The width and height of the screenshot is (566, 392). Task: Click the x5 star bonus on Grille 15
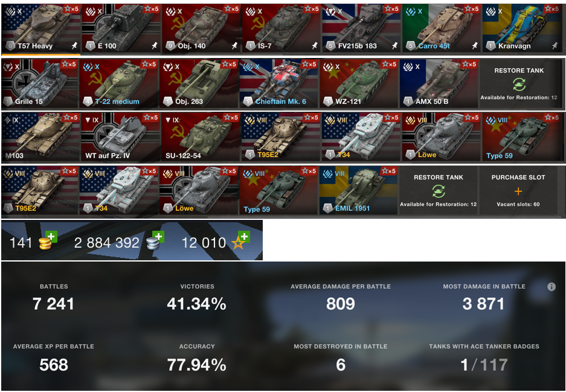point(69,65)
